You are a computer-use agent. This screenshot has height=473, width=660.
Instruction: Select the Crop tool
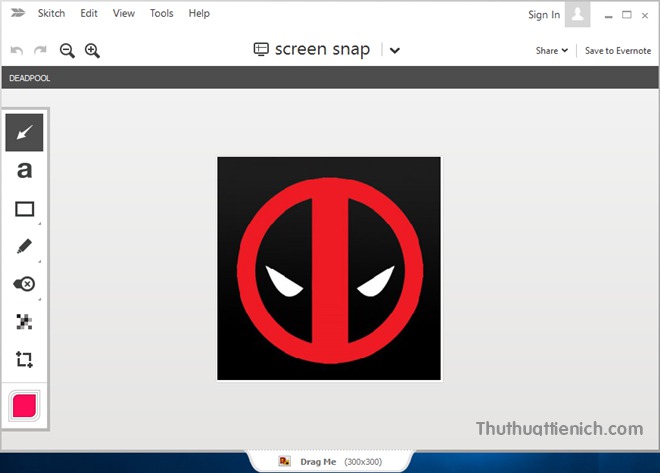click(x=24, y=358)
